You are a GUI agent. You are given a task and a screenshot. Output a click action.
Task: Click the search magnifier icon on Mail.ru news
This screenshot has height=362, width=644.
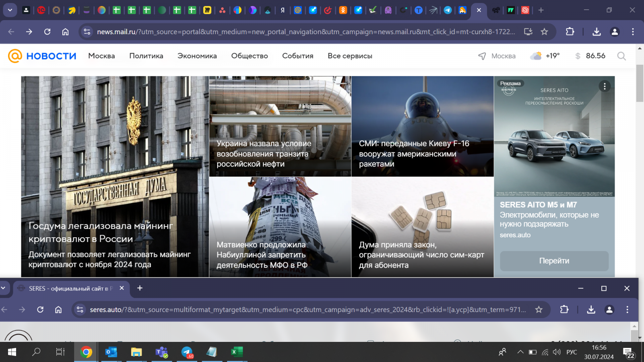[x=621, y=56]
